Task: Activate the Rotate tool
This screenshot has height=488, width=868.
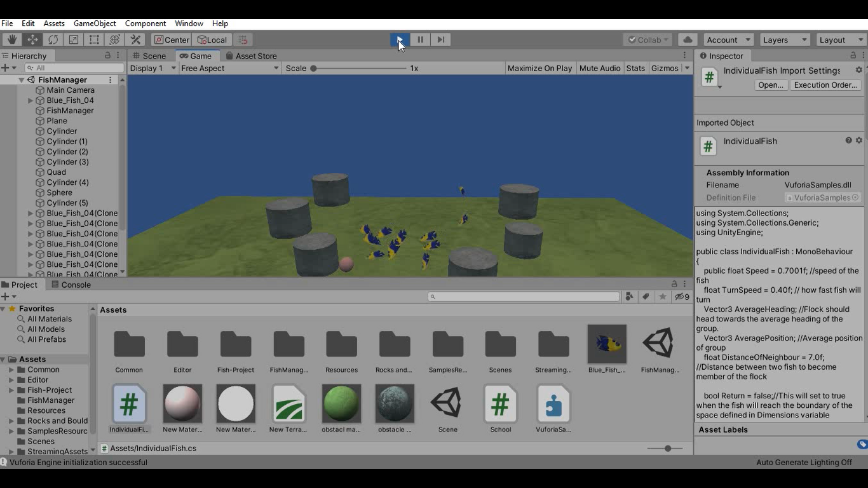Action: (53, 39)
